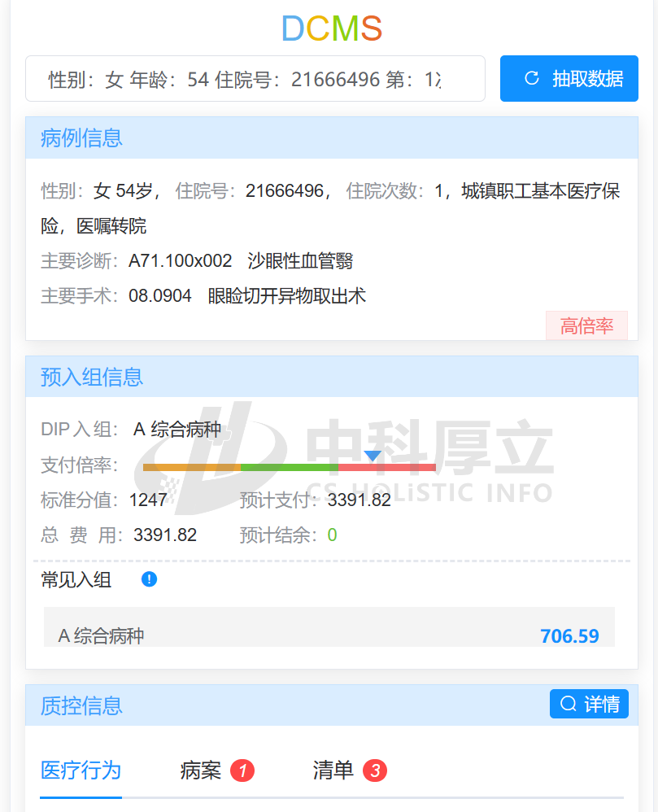This screenshot has width=658, height=812.
Task: Click the 高倍率 tag
Action: click(x=586, y=325)
